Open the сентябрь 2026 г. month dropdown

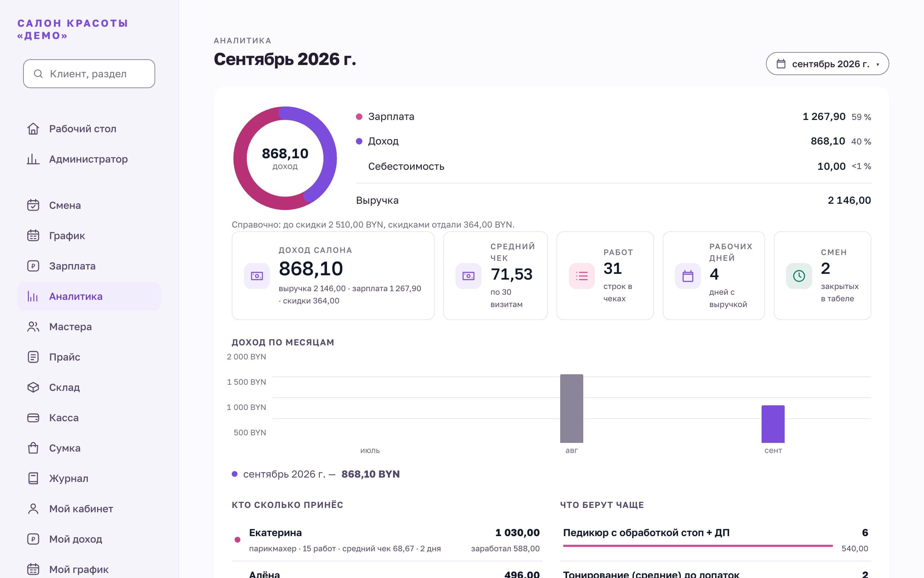point(827,64)
